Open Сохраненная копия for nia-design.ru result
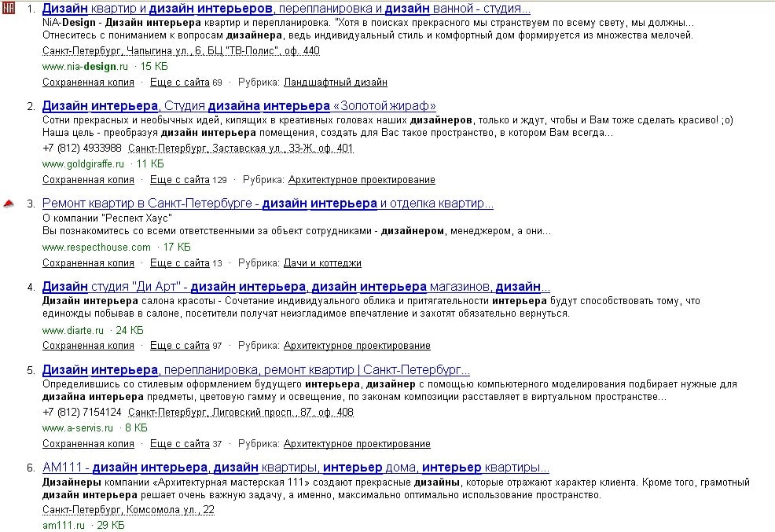Viewport: 775px width, 532px height. pos(89,83)
